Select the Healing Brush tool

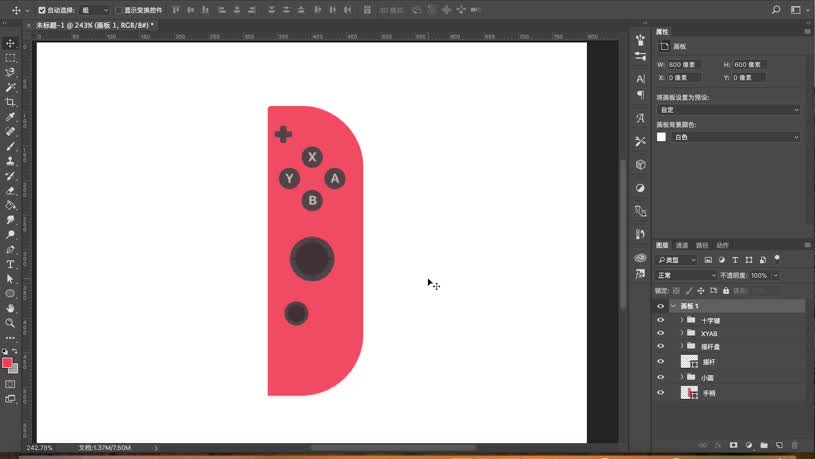tap(10, 132)
